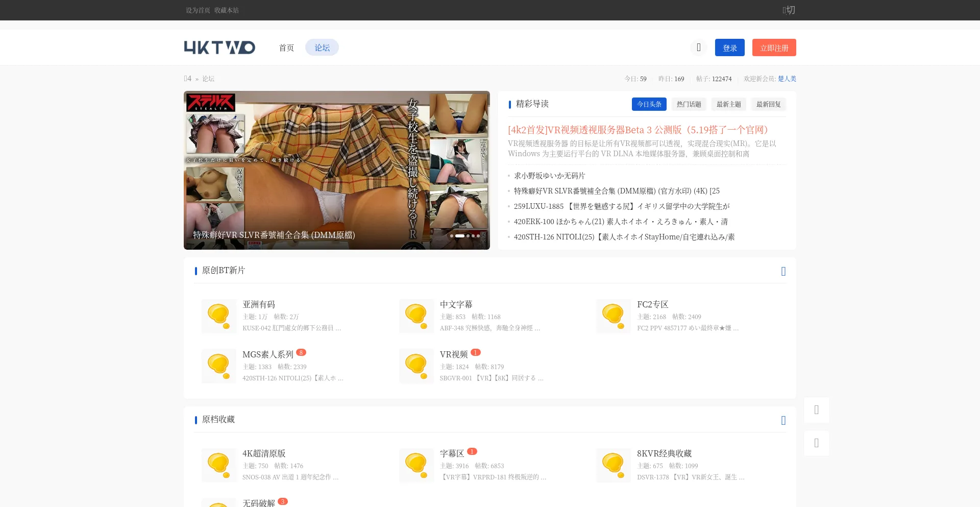This screenshot has height=507, width=980.
Task: Collapse the 原创BT新片 section
Action: [x=783, y=271]
